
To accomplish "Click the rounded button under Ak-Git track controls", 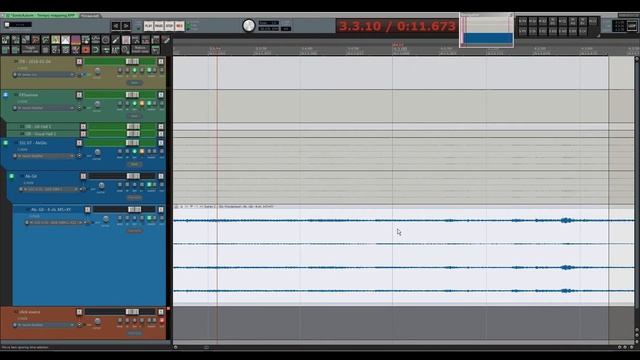I will (x=134, y=198).
